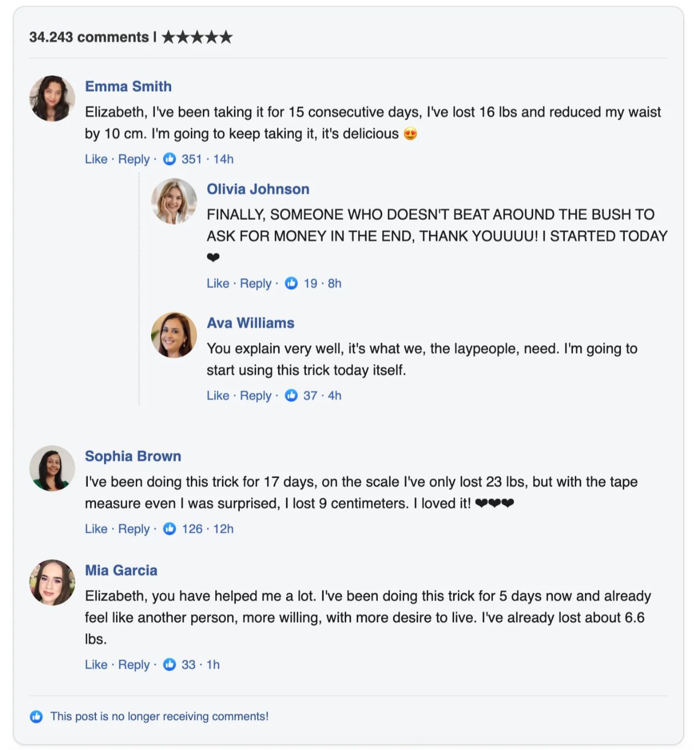Like Emma Smith's comment
700x750 pixels.
click(96, 159)
